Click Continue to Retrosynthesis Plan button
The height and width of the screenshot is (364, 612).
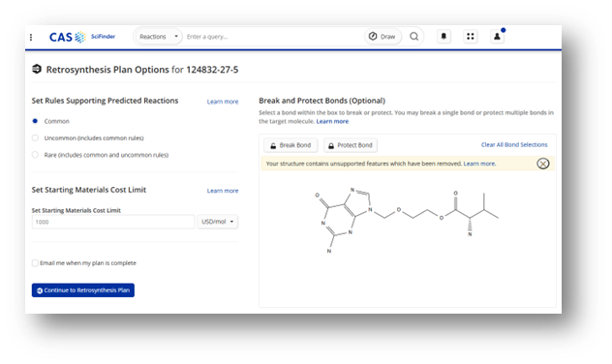click(x=83, y=290)
